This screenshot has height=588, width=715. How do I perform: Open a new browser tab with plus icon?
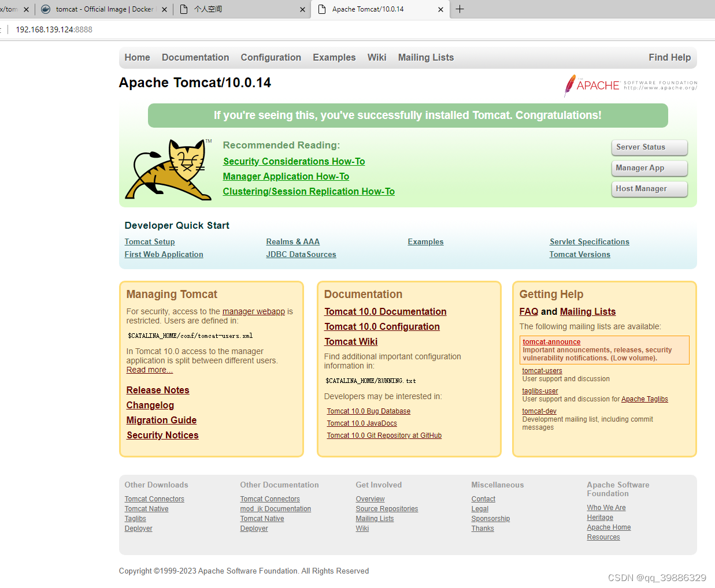click(460, 9)
